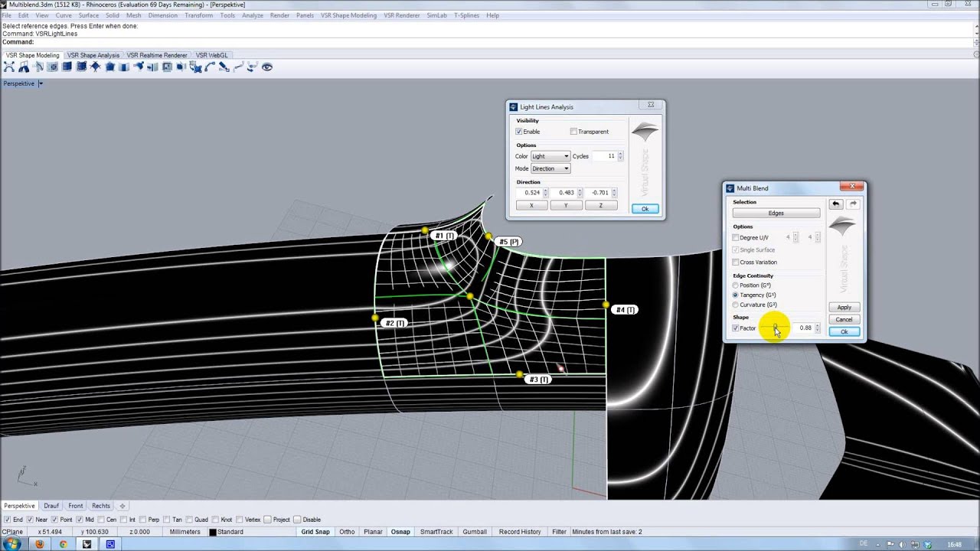Open the Analyze menu
This screenshot has height=551, width=980.
253,15
